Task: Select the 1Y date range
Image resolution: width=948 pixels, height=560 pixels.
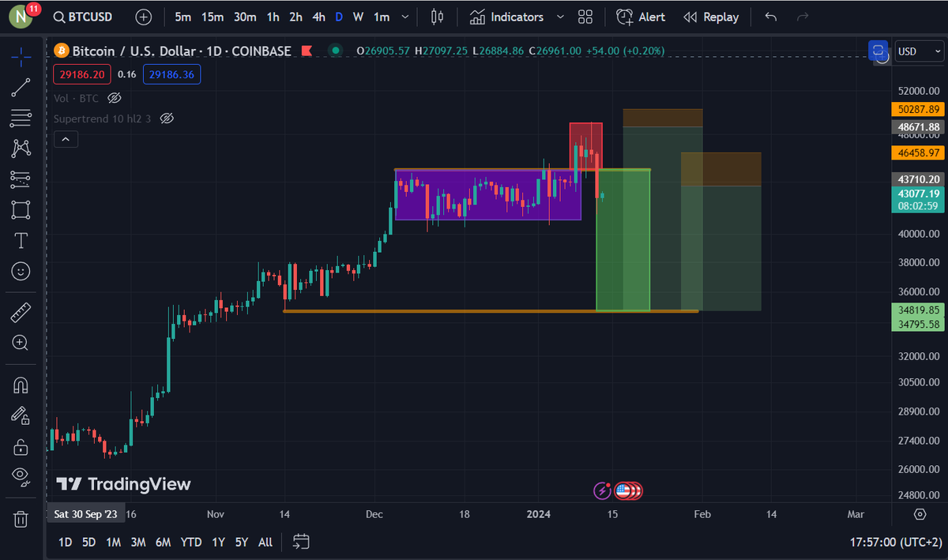Action: [218, 542]
